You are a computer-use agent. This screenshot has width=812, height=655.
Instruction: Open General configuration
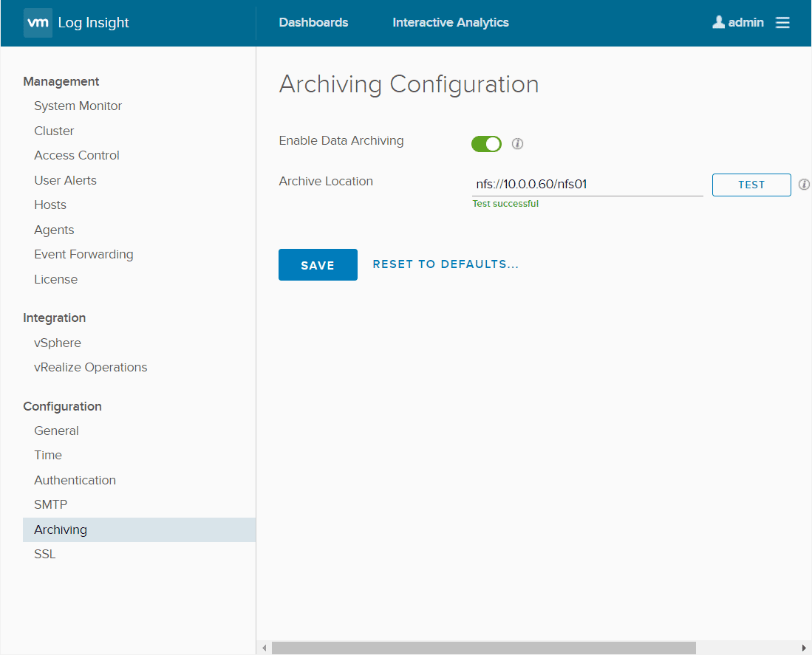coord(56,431)
